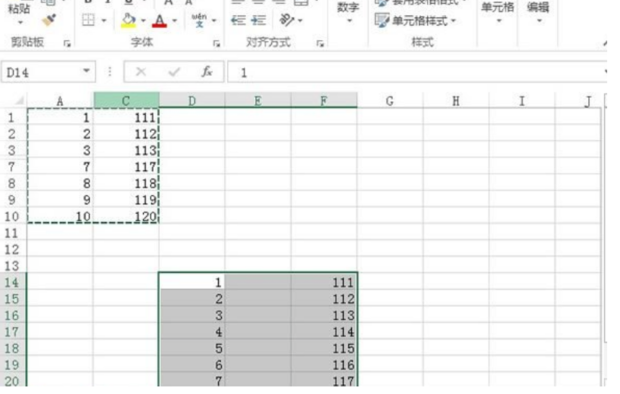Click column C cell containing 117

pyautogui.click(x=127, y=167)
